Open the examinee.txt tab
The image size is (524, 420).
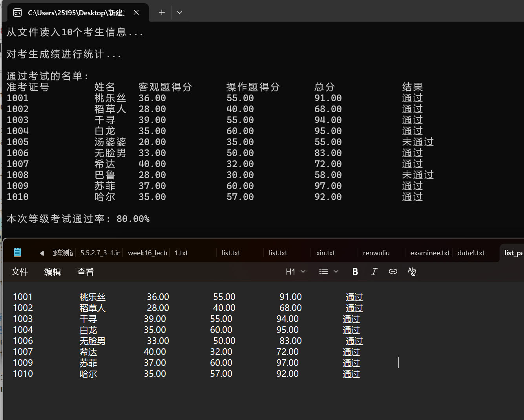pos(430,253)
